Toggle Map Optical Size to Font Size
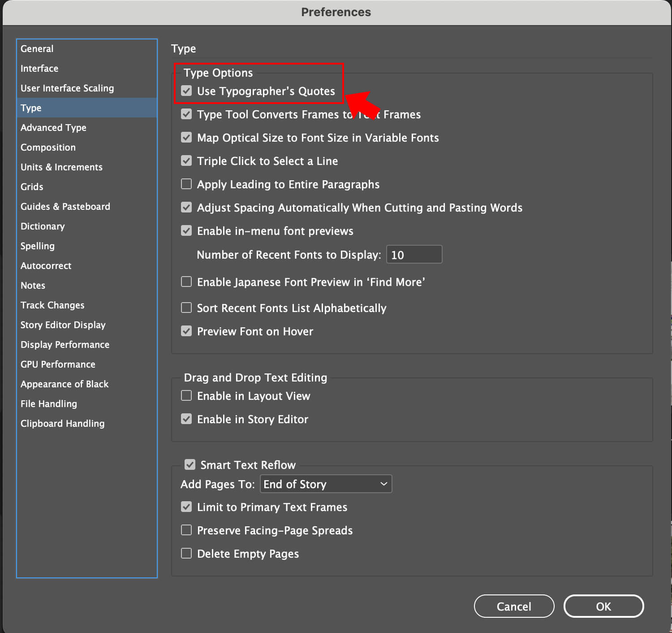The width and height of the screenshot is (672, 633). coord(186,138)
